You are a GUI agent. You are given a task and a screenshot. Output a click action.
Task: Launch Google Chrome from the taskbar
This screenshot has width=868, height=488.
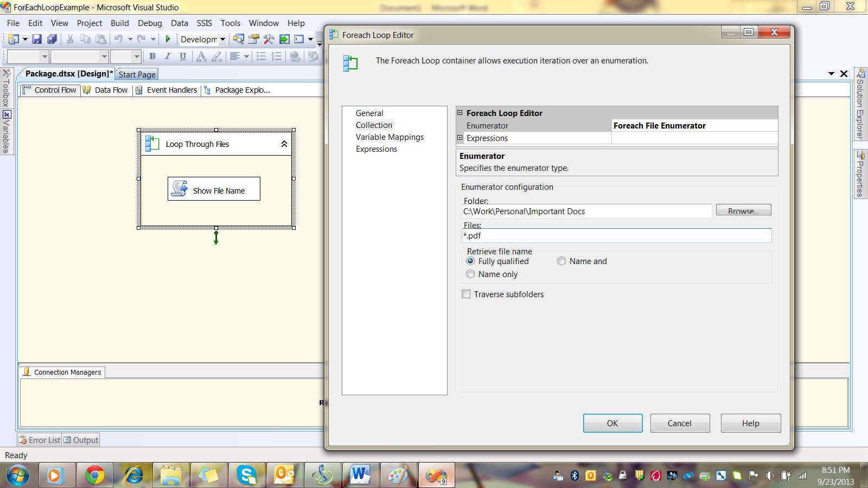click(x=94, y=476)
